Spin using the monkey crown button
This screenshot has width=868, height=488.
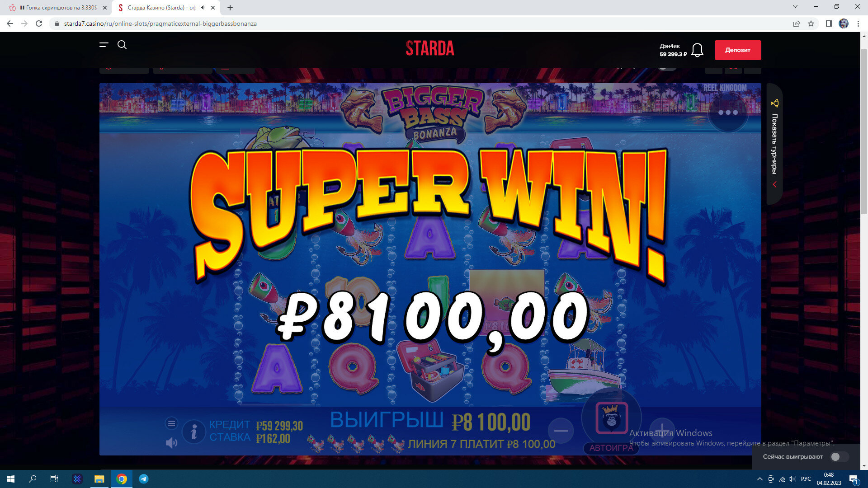click(x=612, y=418)
